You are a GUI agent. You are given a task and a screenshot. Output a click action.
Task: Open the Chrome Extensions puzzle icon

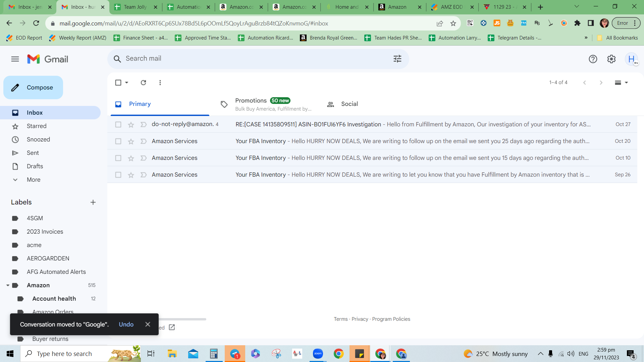(x=577, y=23)
